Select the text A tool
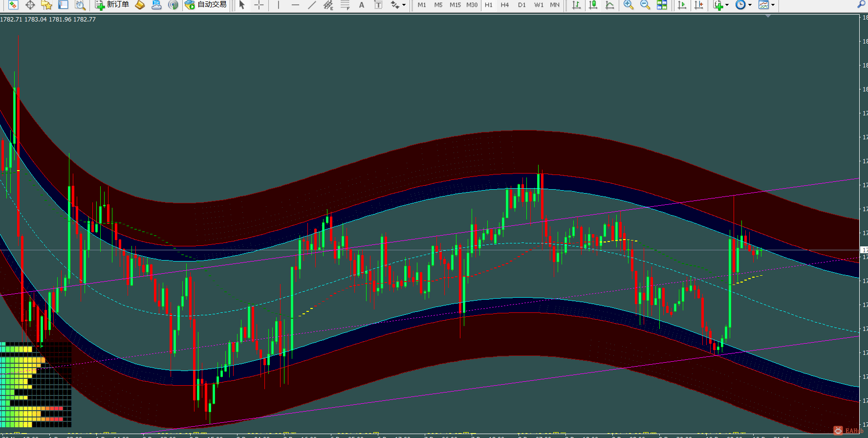868x438 pixels. 362,5
